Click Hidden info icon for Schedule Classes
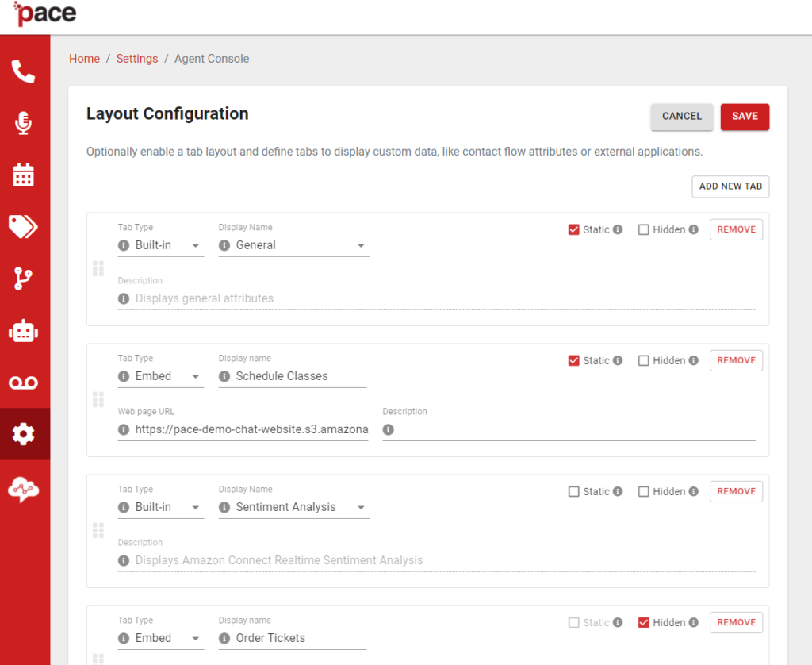812x665 pixels. 694,361
